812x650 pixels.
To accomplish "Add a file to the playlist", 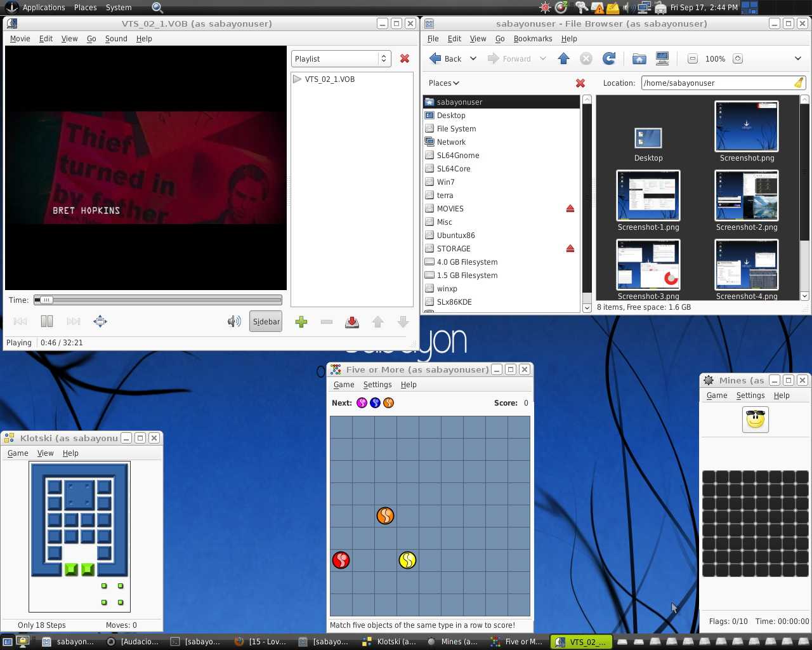I will coord(301,322).
